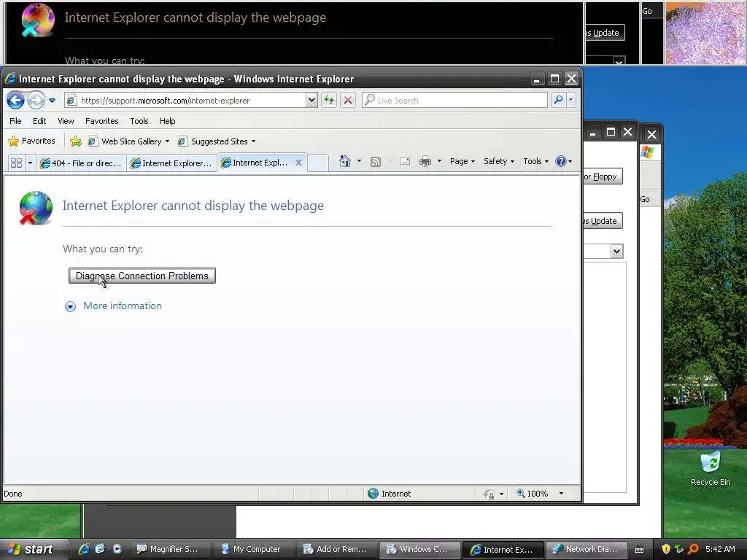Click the More information link text
Viewport: 747px width, 560px height.
tap(123, 306)
